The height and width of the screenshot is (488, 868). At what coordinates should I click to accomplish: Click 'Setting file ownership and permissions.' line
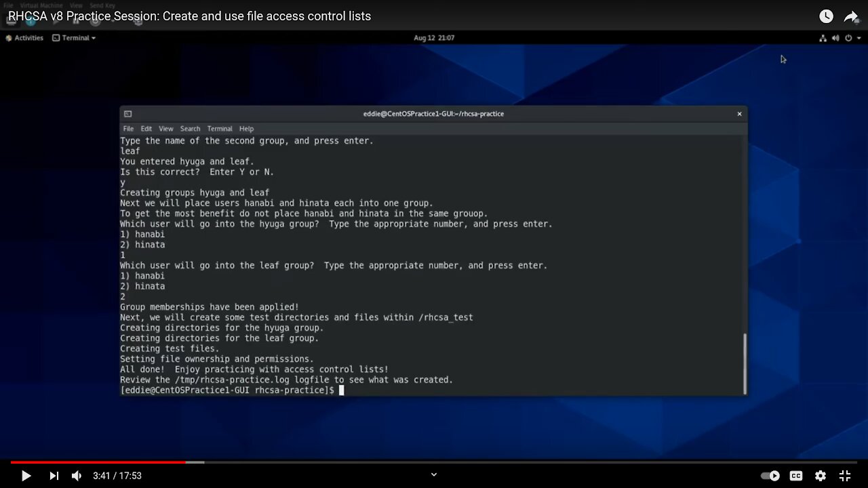pyautogui.click(x=217, y=359)
